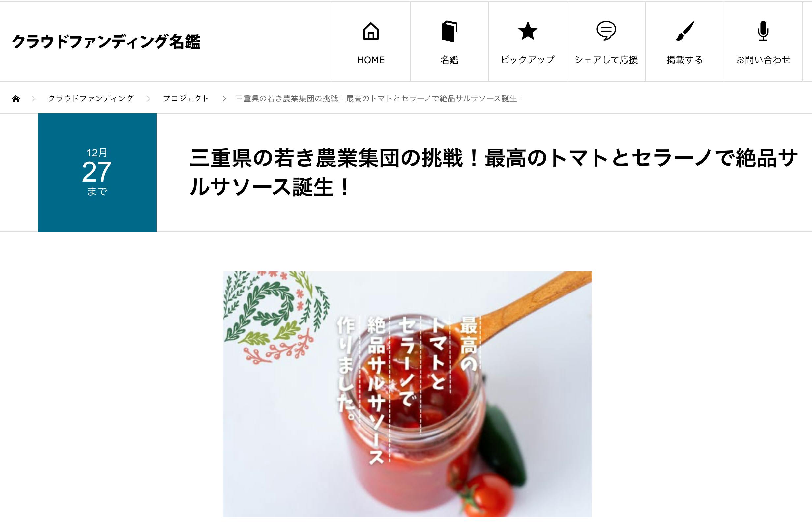The height and width of the screenshot is (531, 812).
Task: Click the blue 12月27まで date box
Action: [x=97, y=173]
